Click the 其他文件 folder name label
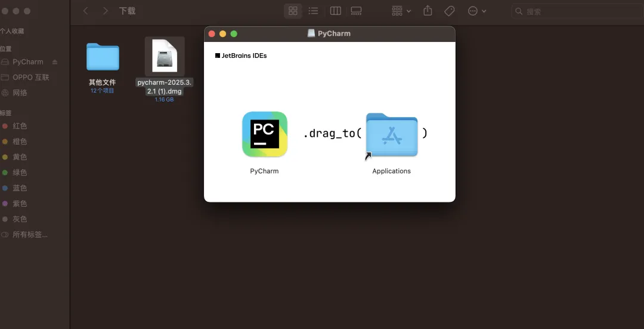The height and width of the screenshot is (329, 644). pos(103,82)
